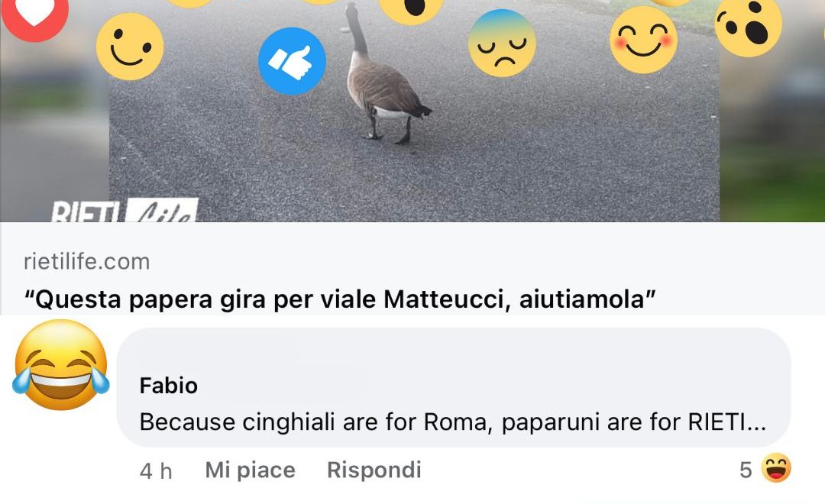Open Fabio's profile name
This screenshot has height=504, width=825.
point(168,386)
